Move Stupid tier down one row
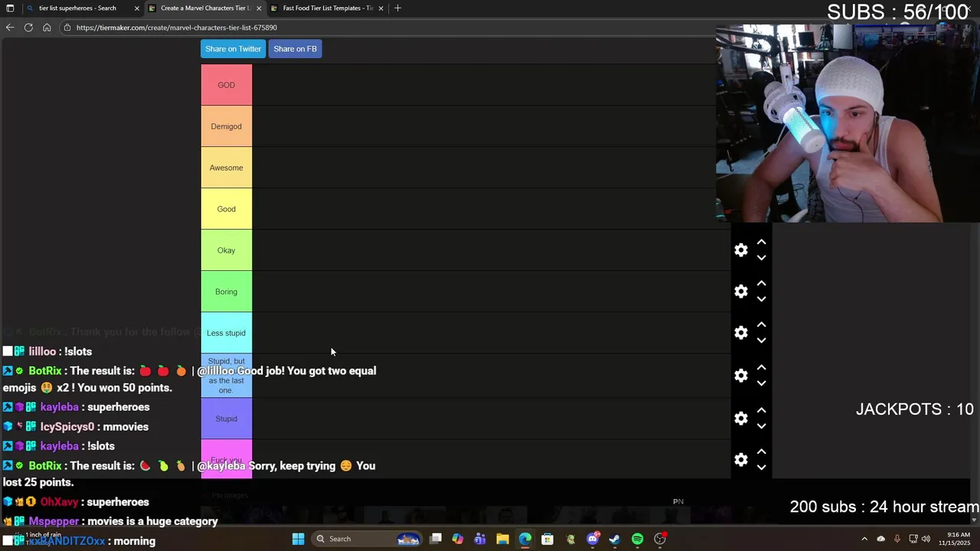 pyautogui.click(x=761, y=426)
